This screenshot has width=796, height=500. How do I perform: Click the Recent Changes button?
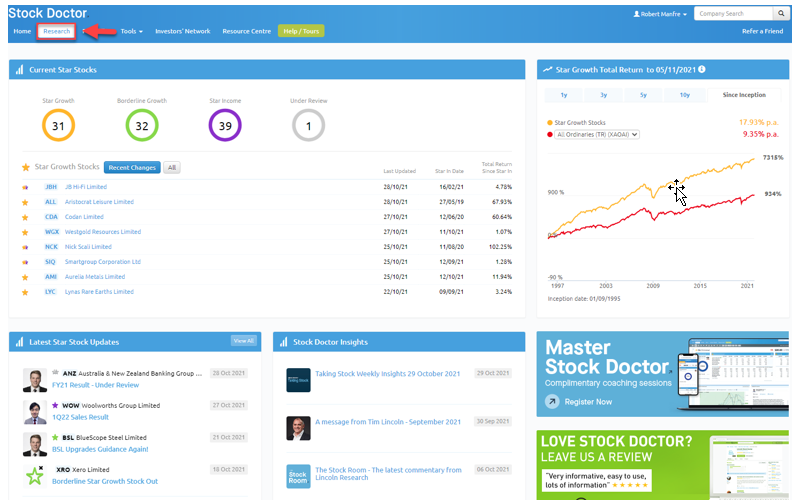tap(132, 168)
